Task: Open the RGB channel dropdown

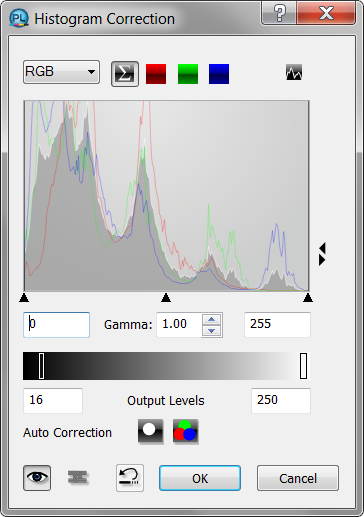Action: pos(61,72)
